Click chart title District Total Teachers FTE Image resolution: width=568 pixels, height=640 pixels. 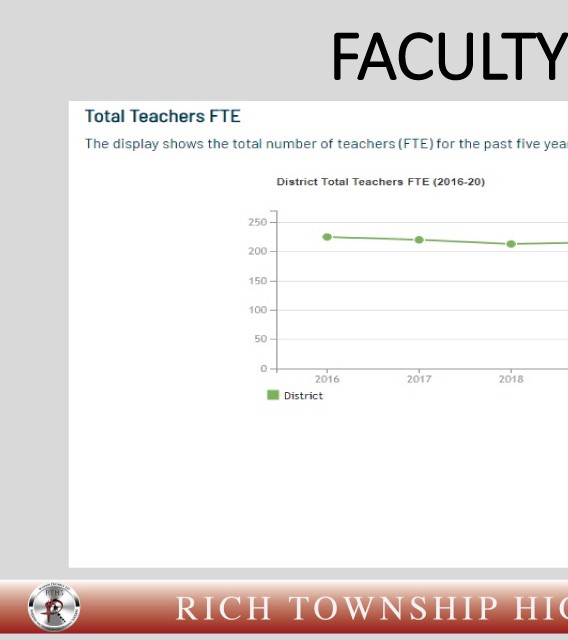[x=381, y=182]
